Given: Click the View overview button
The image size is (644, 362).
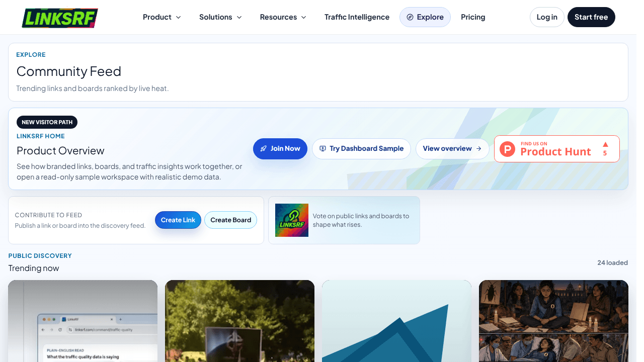Looking at the screenshot, I should [x=452, y=149].
